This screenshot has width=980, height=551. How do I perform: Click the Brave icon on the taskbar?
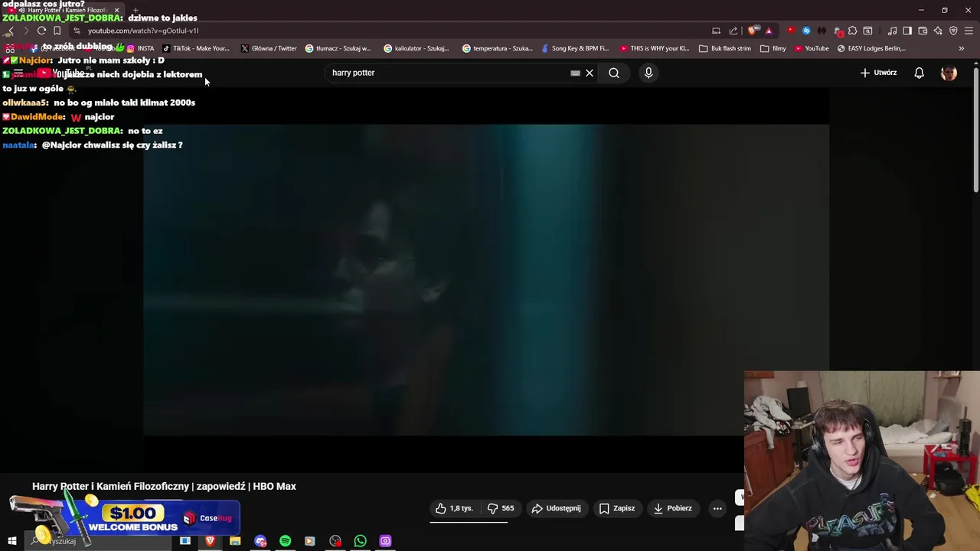[x=210, y=541]
